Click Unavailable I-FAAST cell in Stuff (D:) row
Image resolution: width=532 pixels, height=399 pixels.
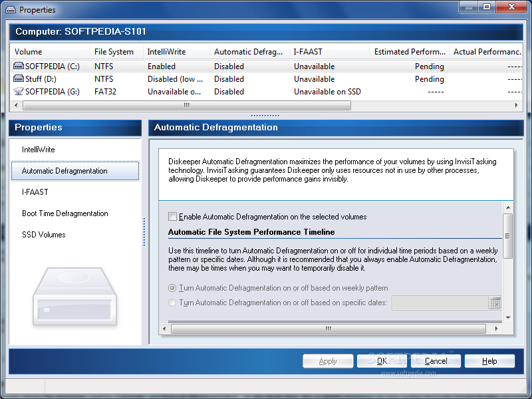pyautogui.click(x=314, y=79)
